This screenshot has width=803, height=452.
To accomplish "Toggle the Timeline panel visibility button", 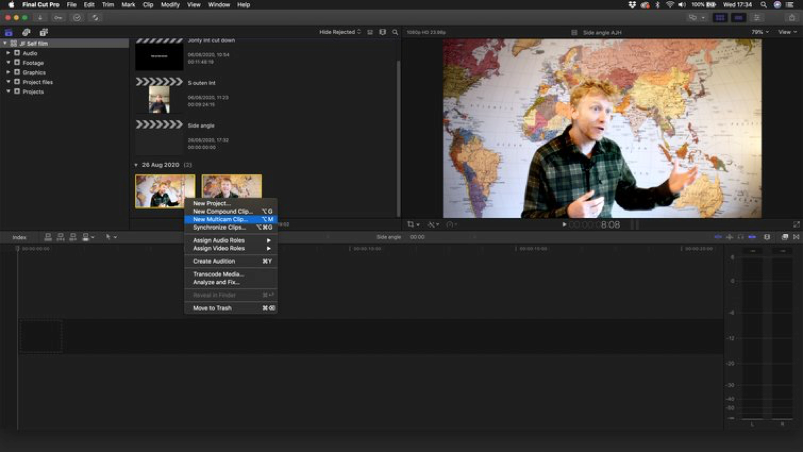I will pos(739,17).
